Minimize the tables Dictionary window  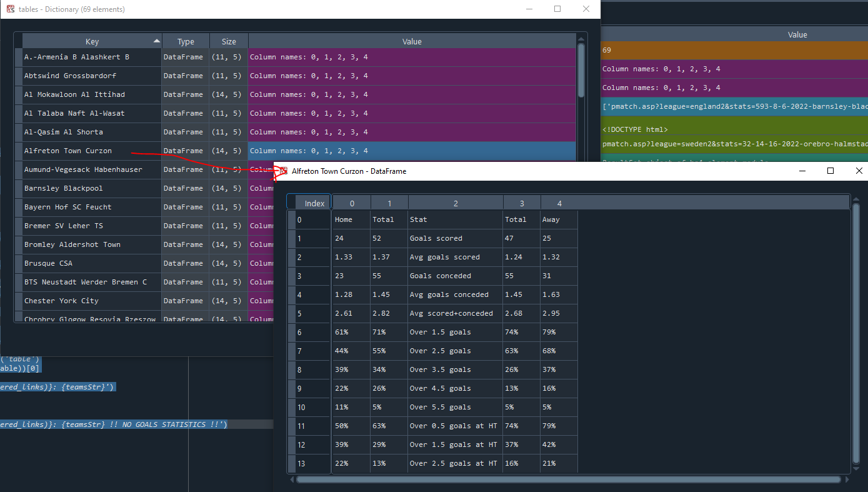[x=529, y=9]
